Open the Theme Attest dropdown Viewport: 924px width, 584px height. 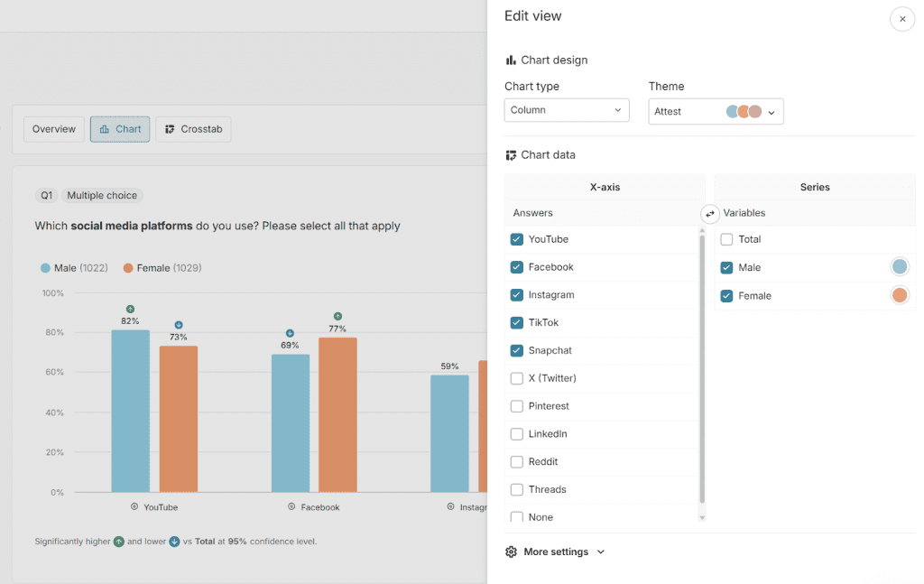point(716,112)
